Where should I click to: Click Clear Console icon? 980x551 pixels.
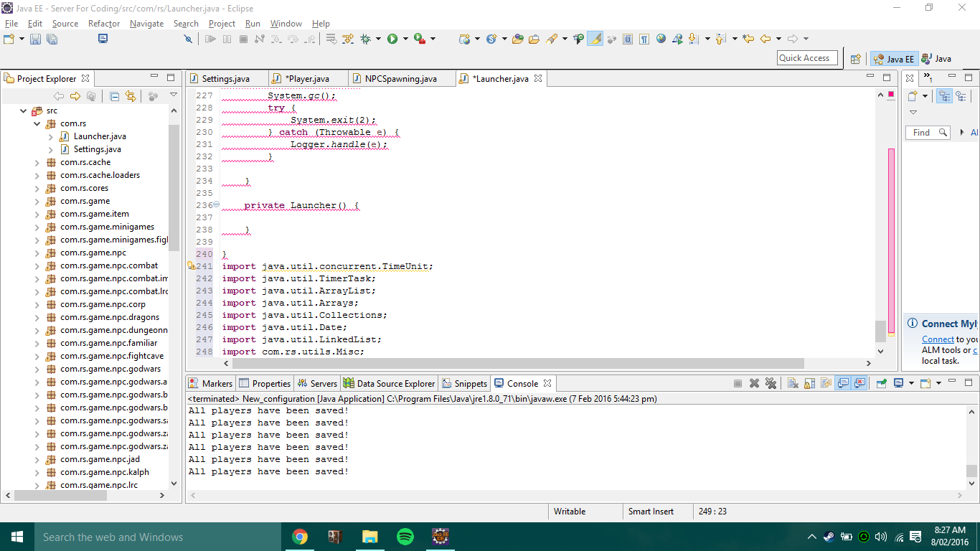click(x=793, y=384)
